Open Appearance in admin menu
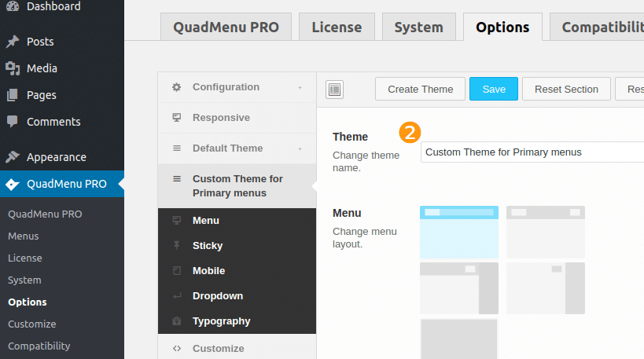Image resolution: width=644 pixels, height=359 pixels. [x=57, y=157]
